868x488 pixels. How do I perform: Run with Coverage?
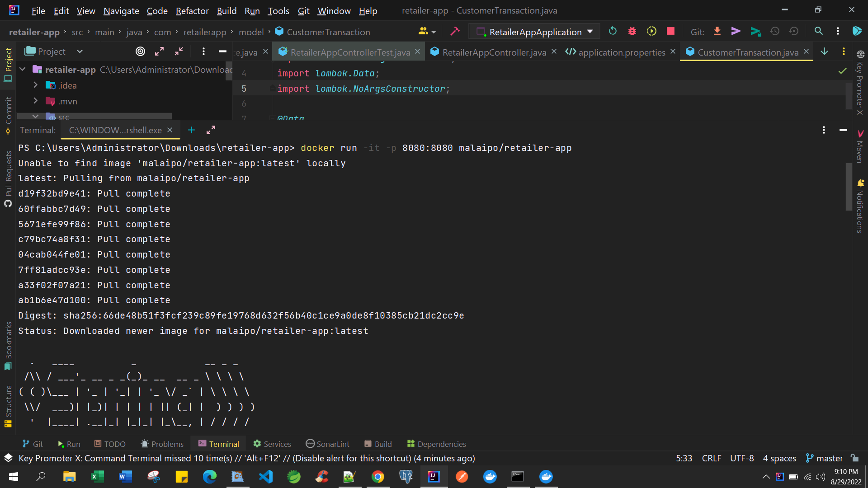(x=652, y=31)
